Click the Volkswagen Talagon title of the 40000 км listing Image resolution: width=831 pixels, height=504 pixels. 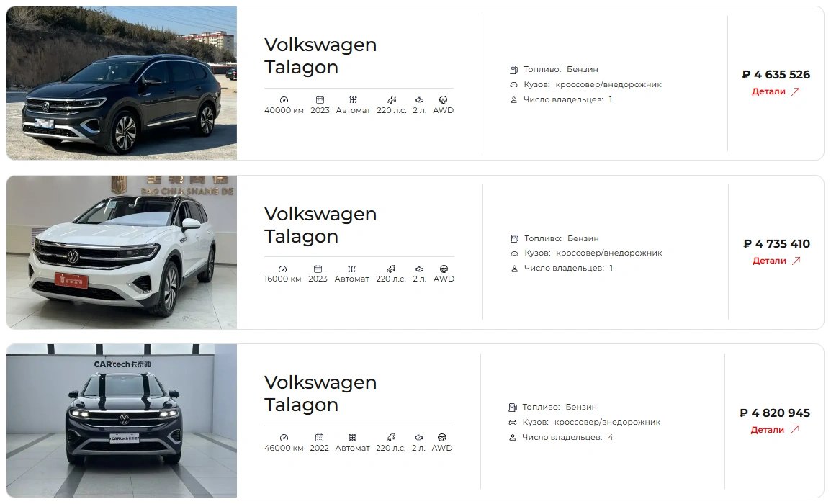tap(320, 55)
